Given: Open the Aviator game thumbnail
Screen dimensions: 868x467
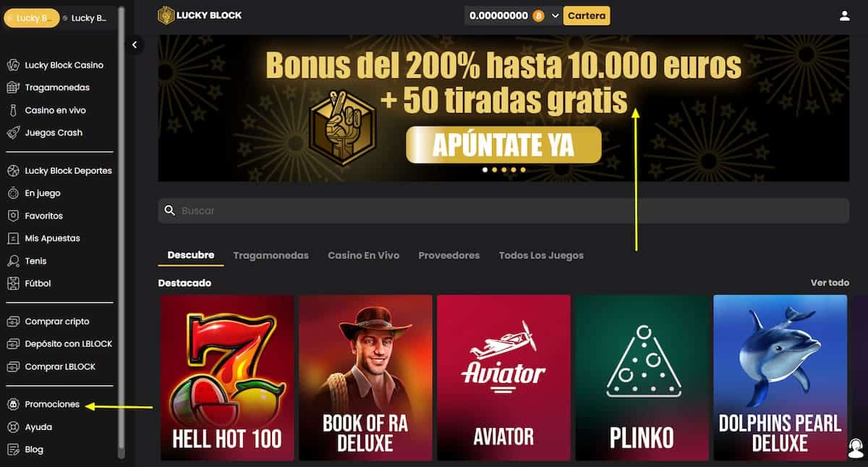Looking at the screenshot, I should 503,377.
